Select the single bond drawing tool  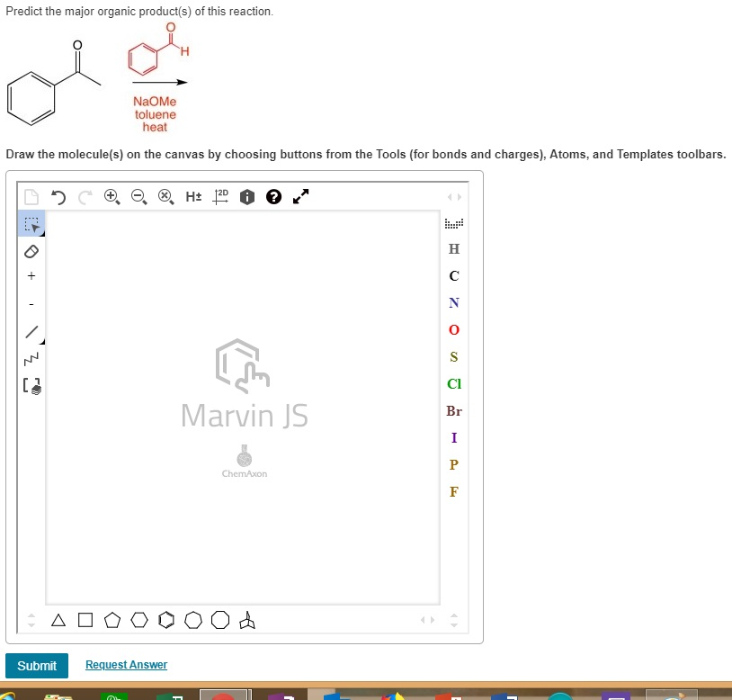click(x=31, y=332)
